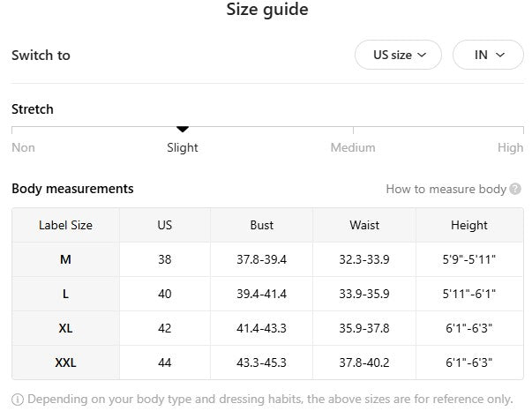
Task: Select the Non stretch label
Action: (24, 147)
